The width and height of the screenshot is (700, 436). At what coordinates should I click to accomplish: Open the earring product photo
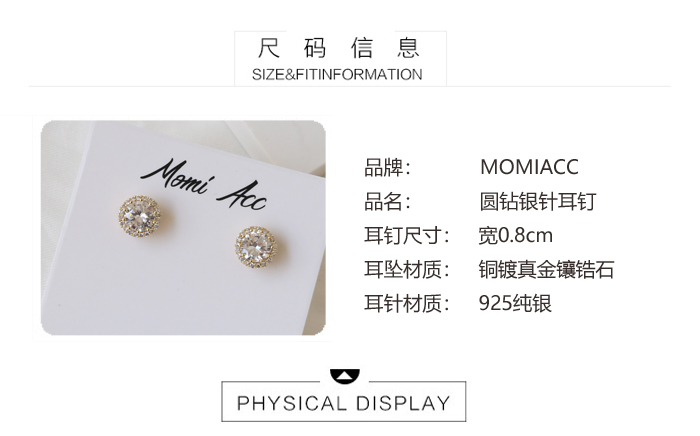coord(183,228)
